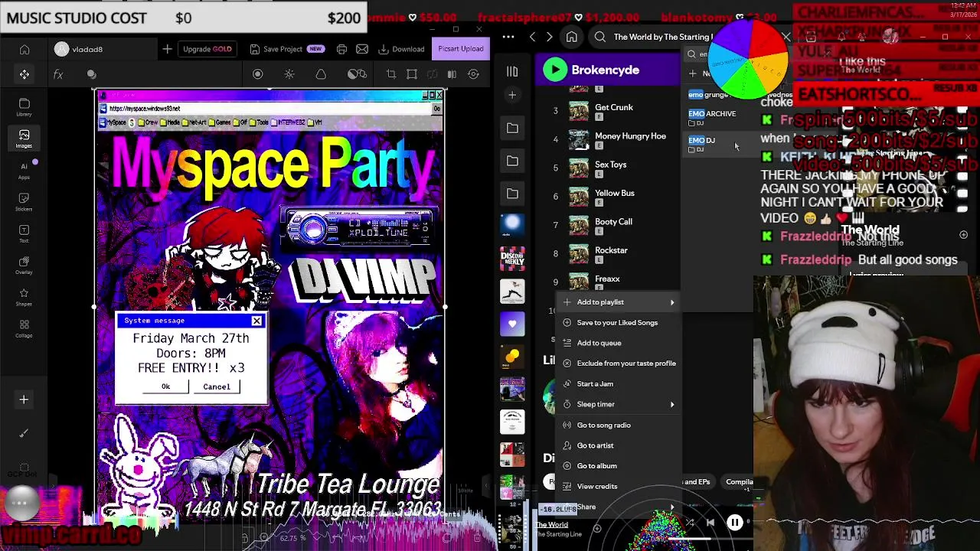Open the Shapes panel
This screenshot has width=980, height=551.
coord(24,297)
